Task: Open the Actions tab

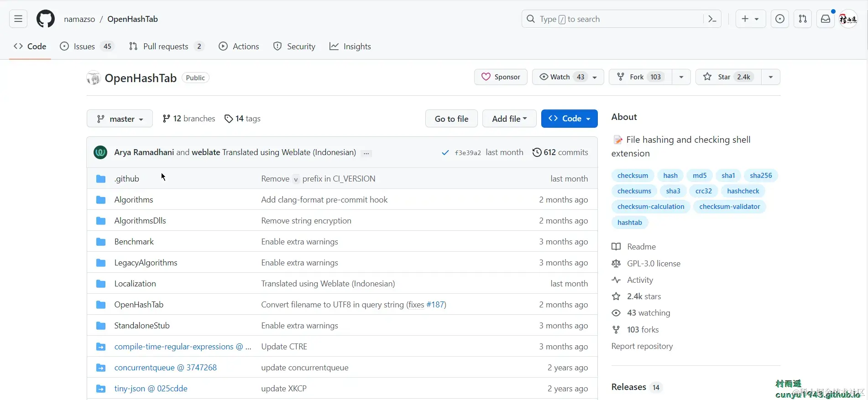Action: tap(239, 47)
